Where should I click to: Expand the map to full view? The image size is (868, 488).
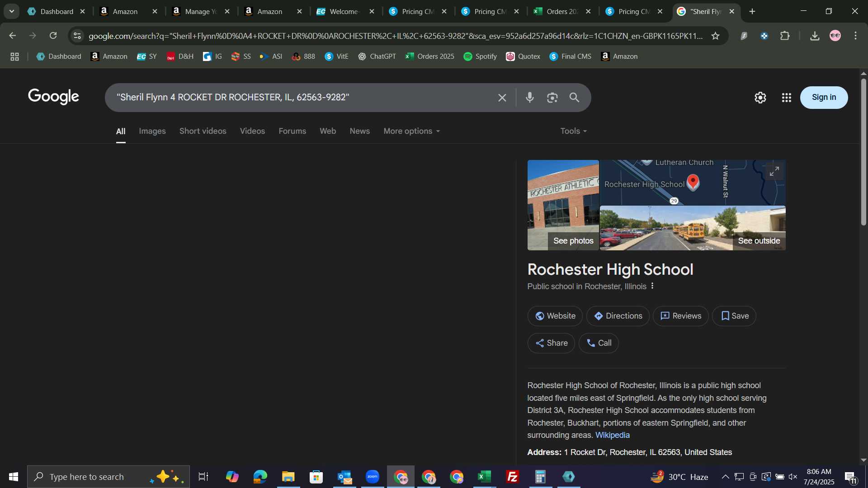click(x=774, y=172)
